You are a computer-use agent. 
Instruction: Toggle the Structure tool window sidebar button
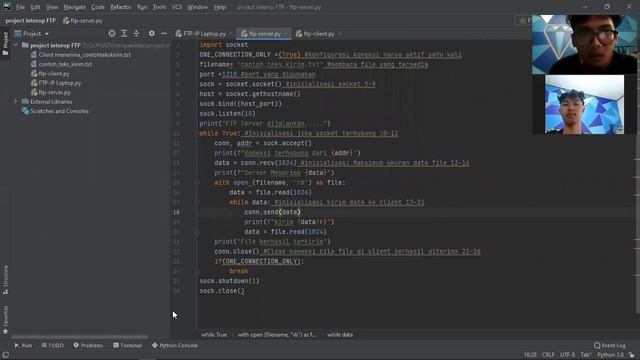(x=5, y=280)
